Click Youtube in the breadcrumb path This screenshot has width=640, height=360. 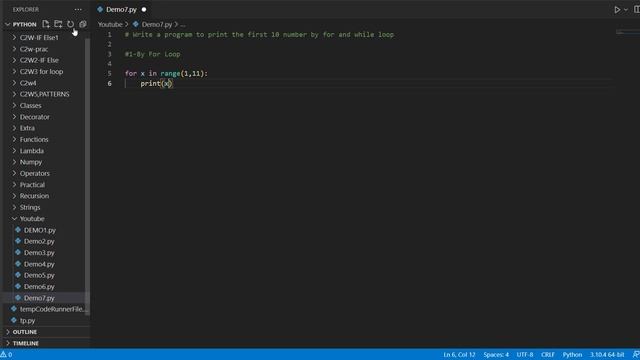coord(110,24)
